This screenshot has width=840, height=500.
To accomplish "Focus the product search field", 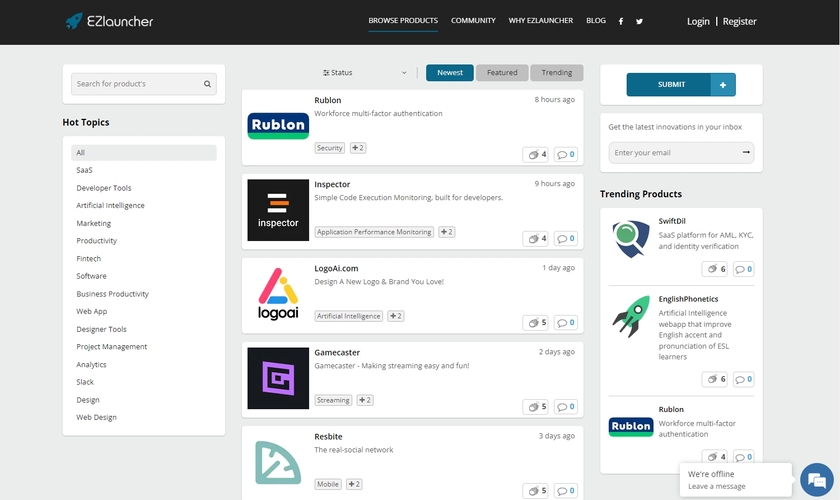I will tap(144, 84).
